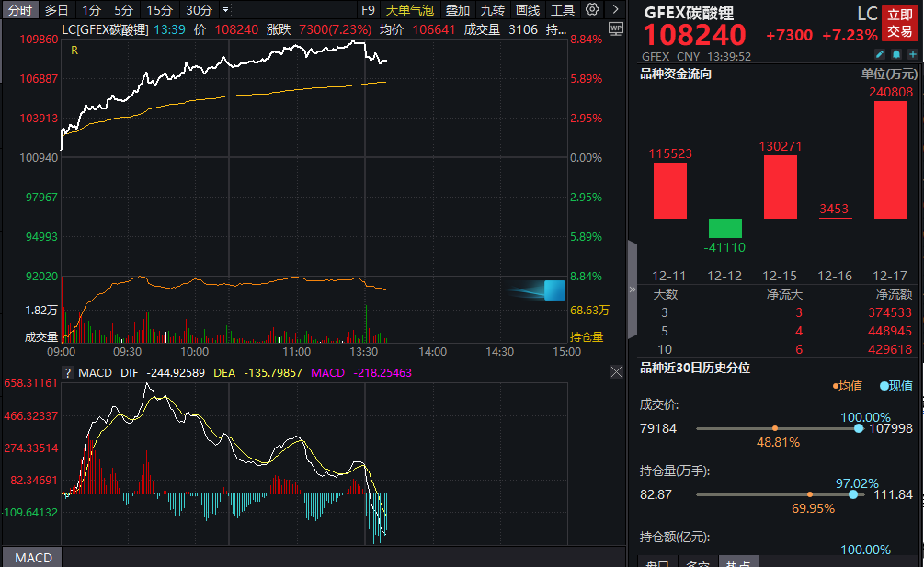Click the 12-11 red inflow bar 115523
The image size is (924, 567).
coord(670,190)
